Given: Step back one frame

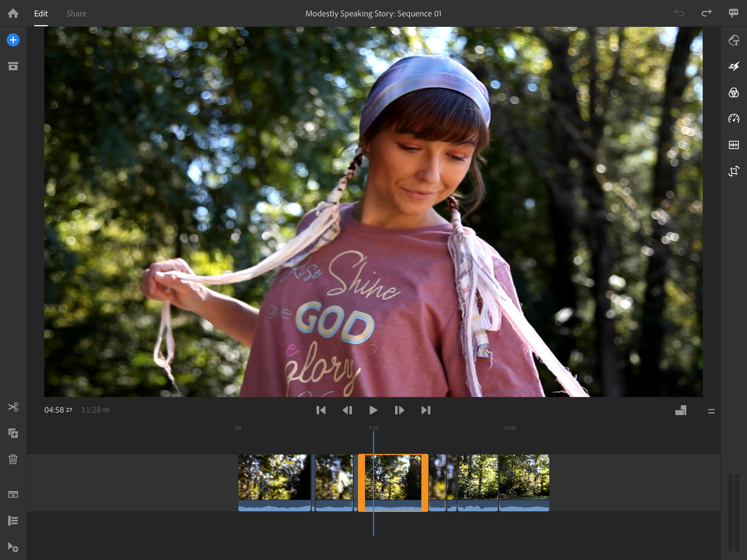Looking at the screenshot, I should point(347,410).
